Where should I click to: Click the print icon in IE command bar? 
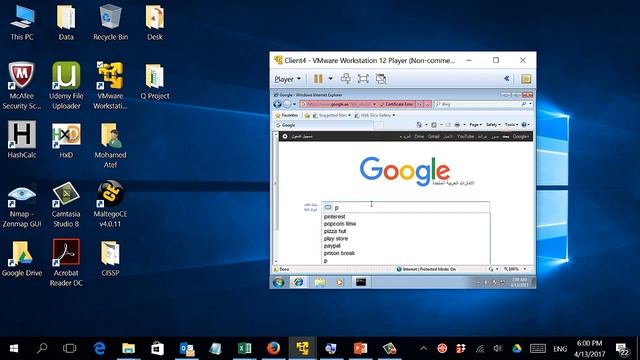click(x=458, y=125)
